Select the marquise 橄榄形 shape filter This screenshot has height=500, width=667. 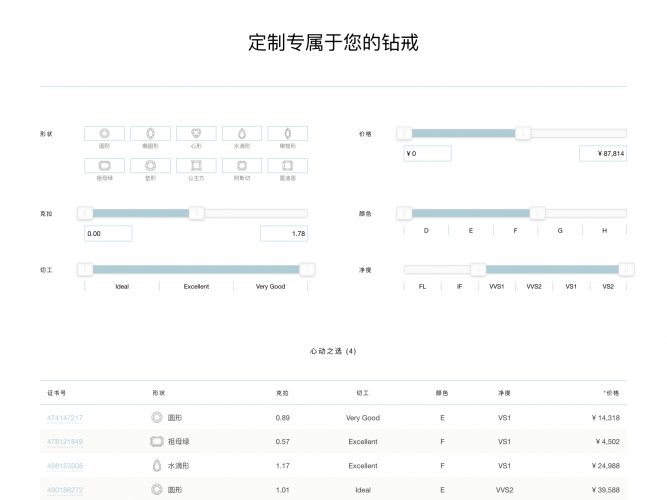tap(288, 134)
